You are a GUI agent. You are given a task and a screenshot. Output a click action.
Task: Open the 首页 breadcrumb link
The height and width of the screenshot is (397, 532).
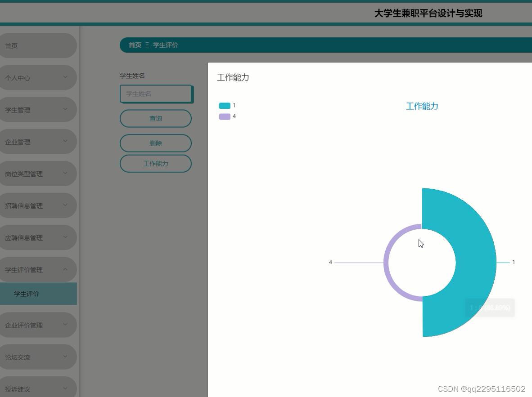pos(135,45)
